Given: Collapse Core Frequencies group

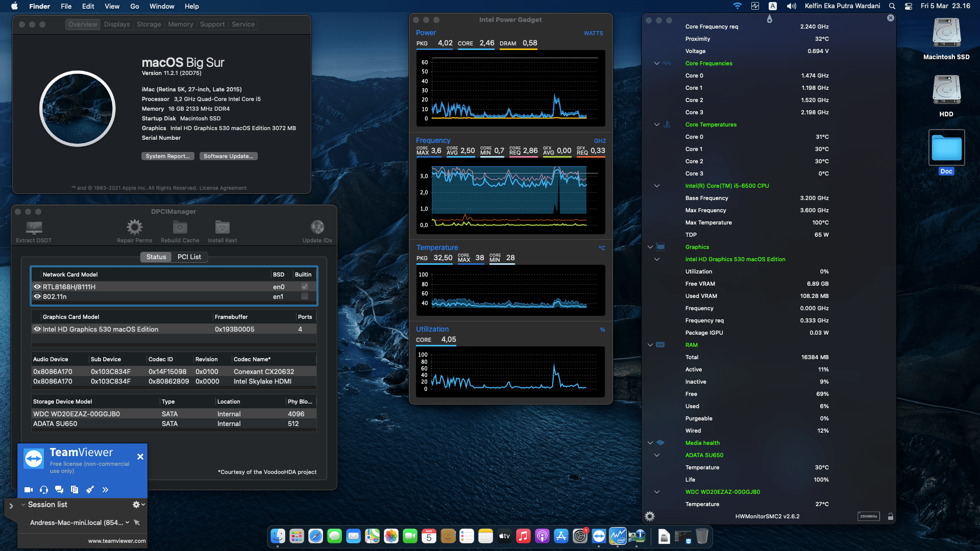Looking at the screenshot, I should pos(657,63).
